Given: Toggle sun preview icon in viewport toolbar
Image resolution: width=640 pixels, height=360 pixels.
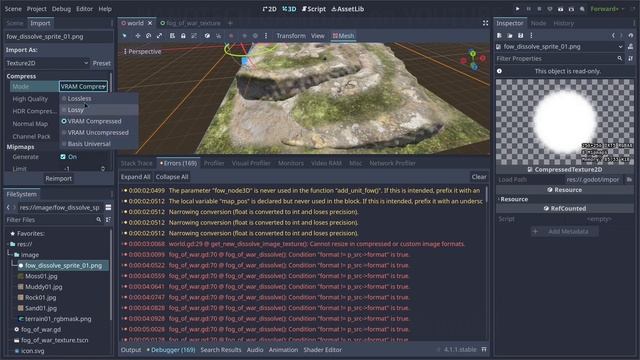Looking at the screenshot, I should coord(244,36).
